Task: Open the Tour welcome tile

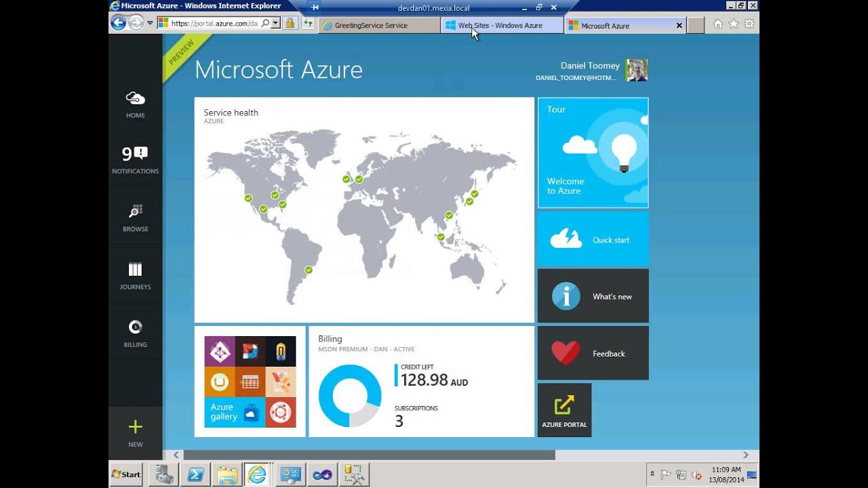Action: 593,152
